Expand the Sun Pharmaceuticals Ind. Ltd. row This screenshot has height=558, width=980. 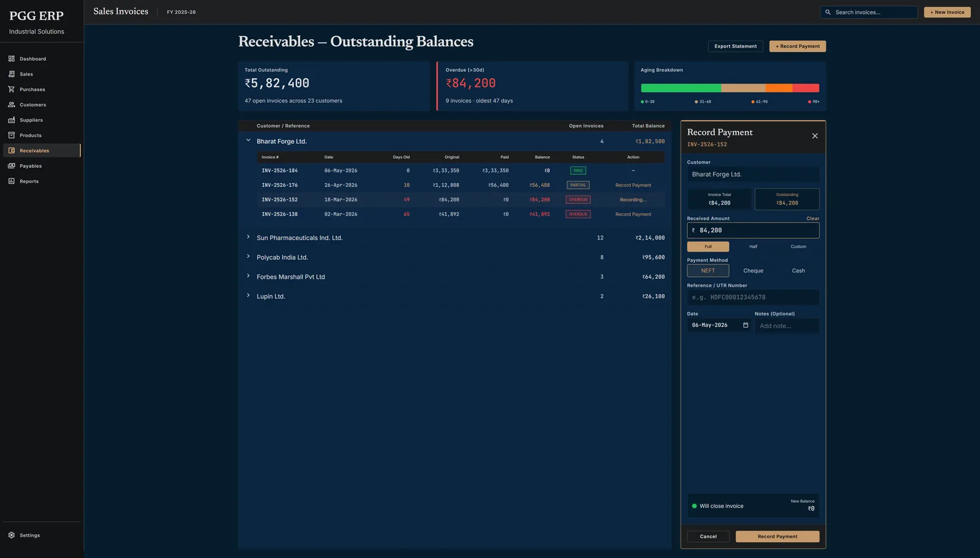[x=248, y=237]
